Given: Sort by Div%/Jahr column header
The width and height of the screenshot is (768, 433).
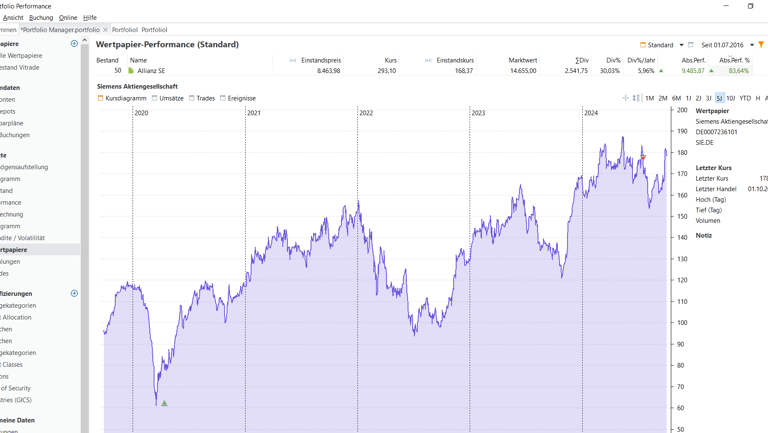Looking at the screenshot, I should (x=641, y=60).
